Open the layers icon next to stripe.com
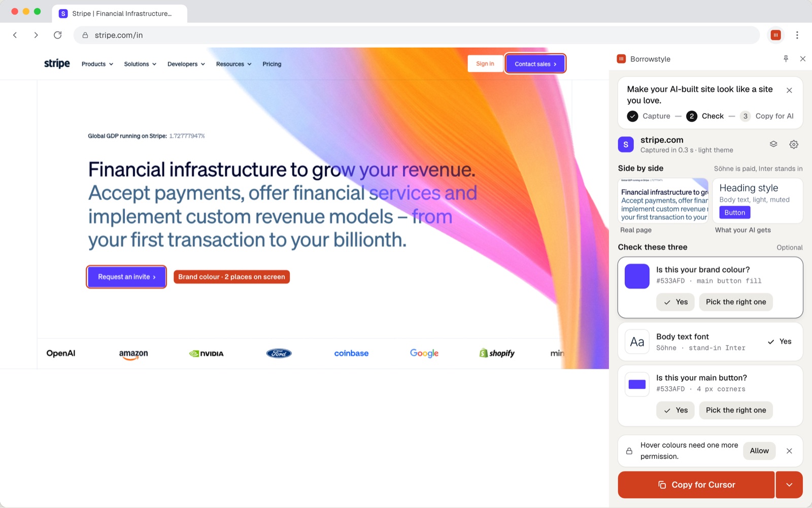 click(x=773, y=144)
